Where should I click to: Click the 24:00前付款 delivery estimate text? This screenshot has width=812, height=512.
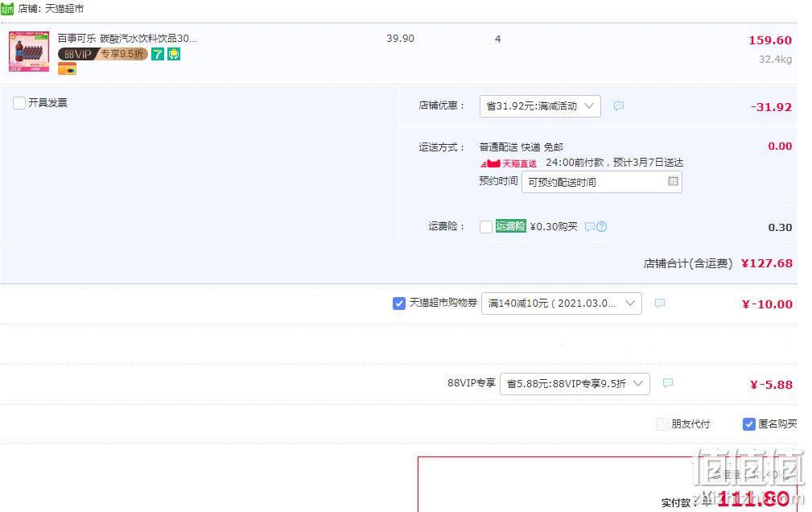(614, 163)
